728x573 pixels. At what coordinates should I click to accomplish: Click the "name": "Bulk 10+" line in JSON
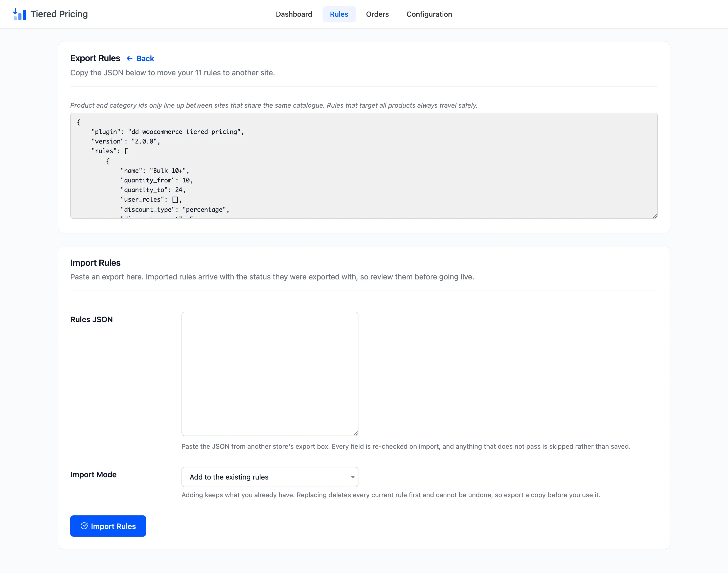click(x=155, y=171)
